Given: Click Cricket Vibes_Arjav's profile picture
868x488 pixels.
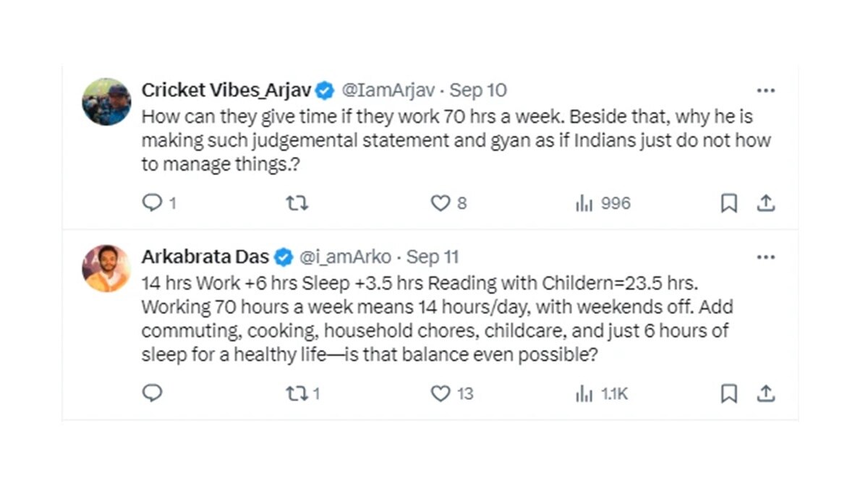Looking at the screenshot, I should [106, 102].
